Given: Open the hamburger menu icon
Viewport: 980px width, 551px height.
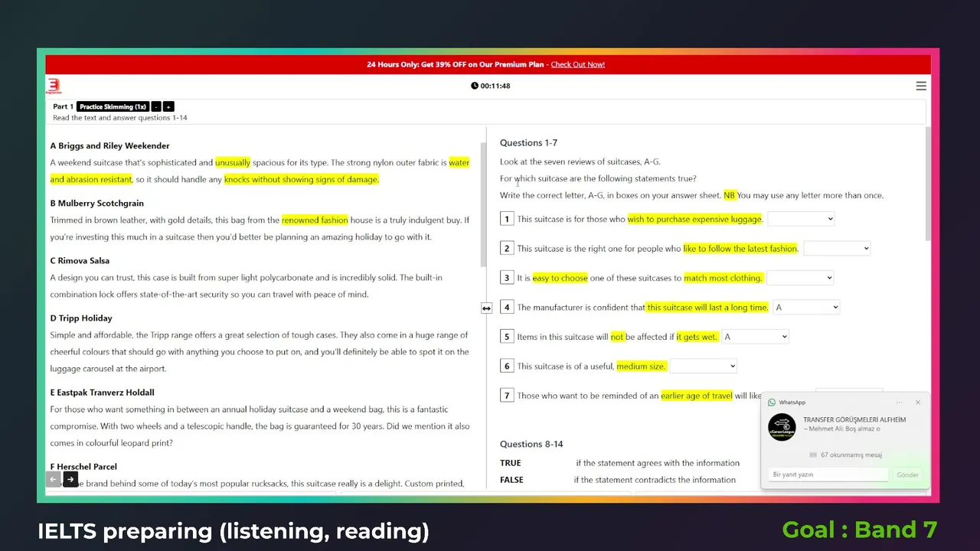Looking at the screenshot, I should 921,86.
